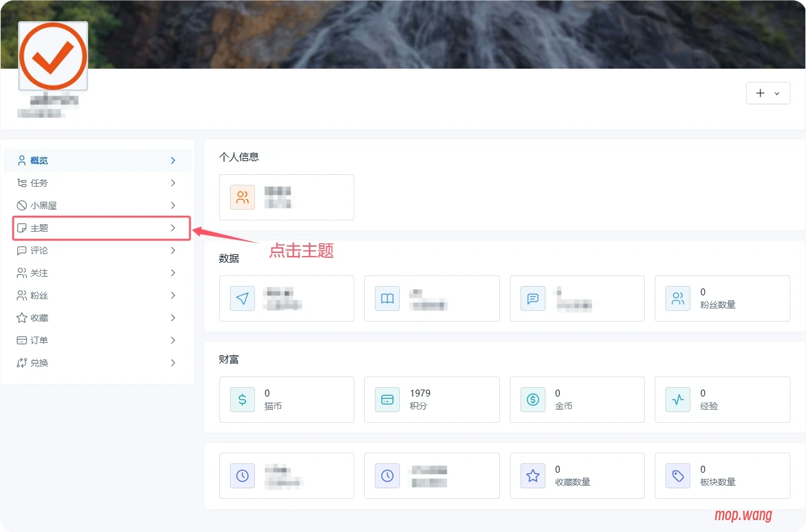Expand the 关注 chevron arrow
Viewport: 806px width, 532px height.
tap(173, 273)
